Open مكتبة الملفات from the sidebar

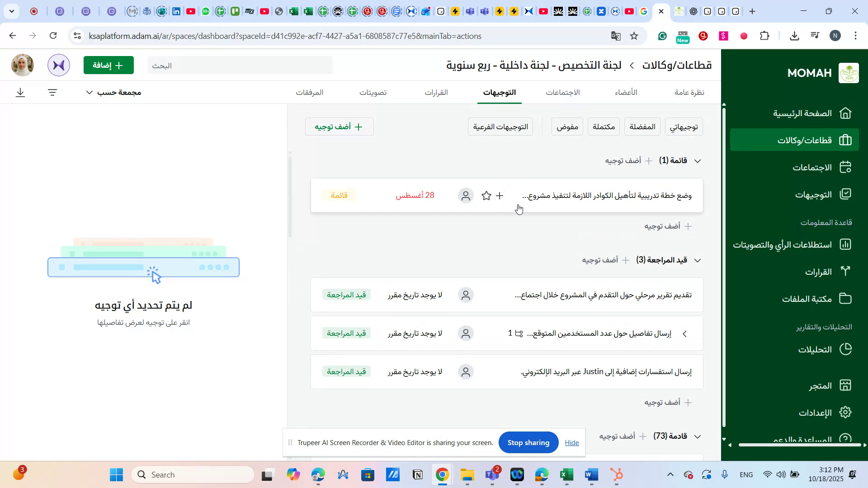coord(845,298)
